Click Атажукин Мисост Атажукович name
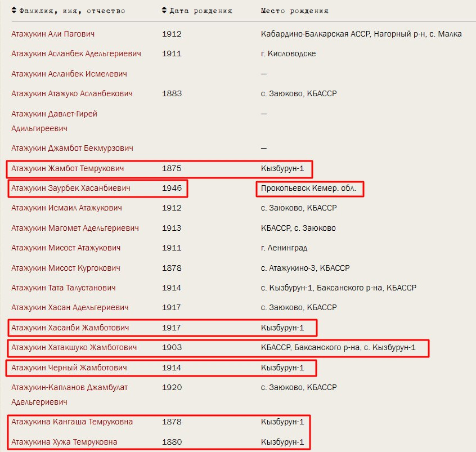Image resolution: width=476 pixels, height=452 pixels. click(x=66, y=248)
